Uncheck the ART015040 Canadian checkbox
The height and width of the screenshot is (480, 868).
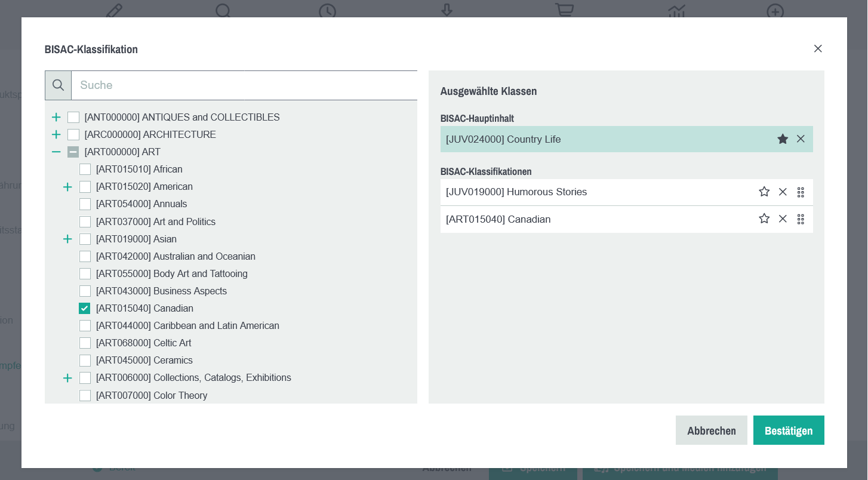(85, 309)
